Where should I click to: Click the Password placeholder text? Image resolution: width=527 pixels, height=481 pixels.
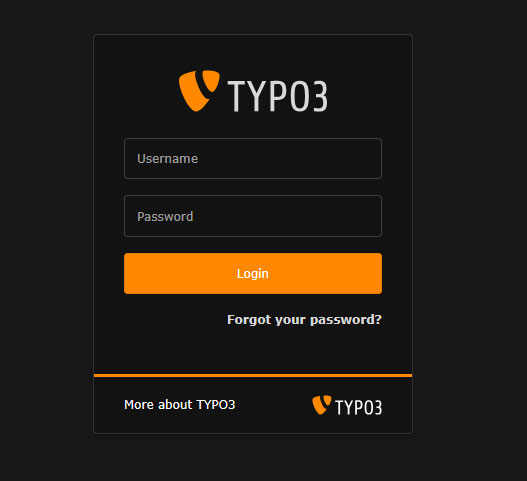pos(165,216)
